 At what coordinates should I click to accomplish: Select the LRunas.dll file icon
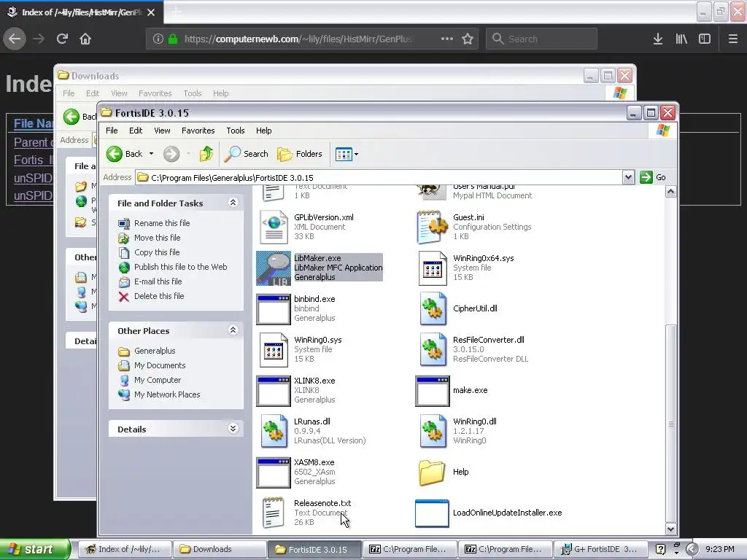(274, 432)
